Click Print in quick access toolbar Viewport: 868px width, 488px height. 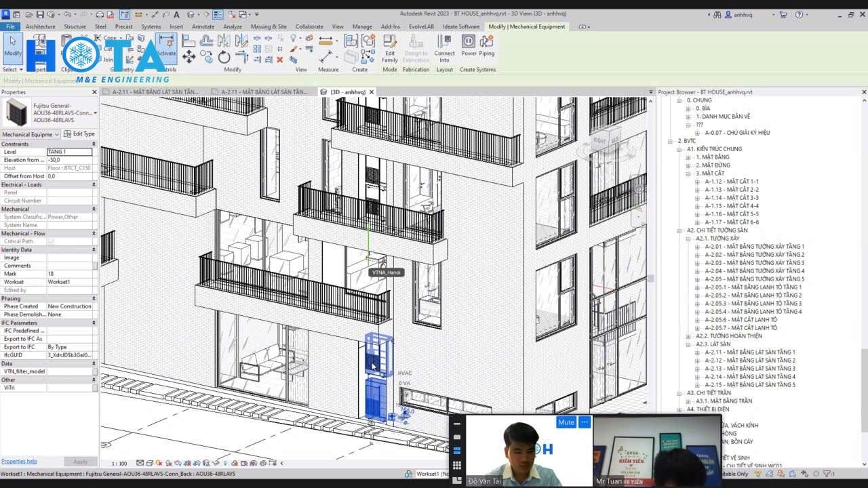click(x=100, y=14)
